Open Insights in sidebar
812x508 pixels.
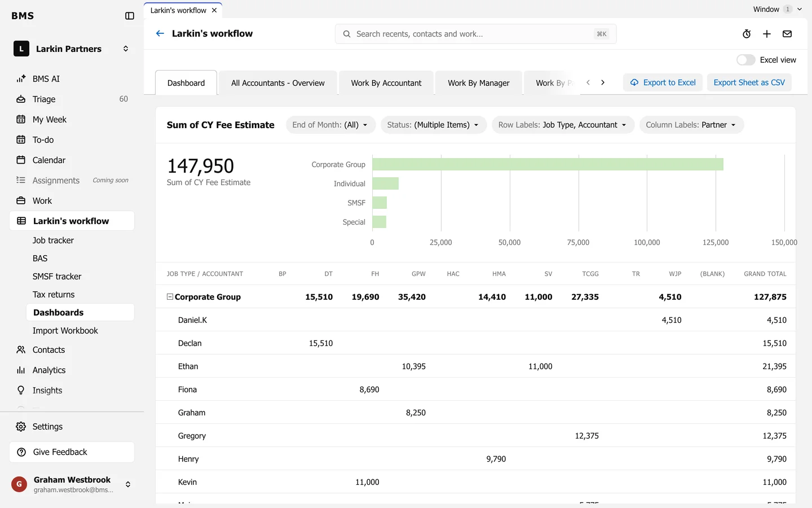[72, 390]
